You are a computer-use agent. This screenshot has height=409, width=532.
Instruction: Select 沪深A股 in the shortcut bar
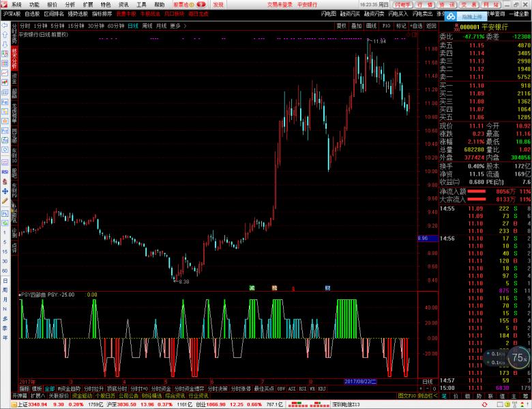pyautogui.click(x=12, y=14)
